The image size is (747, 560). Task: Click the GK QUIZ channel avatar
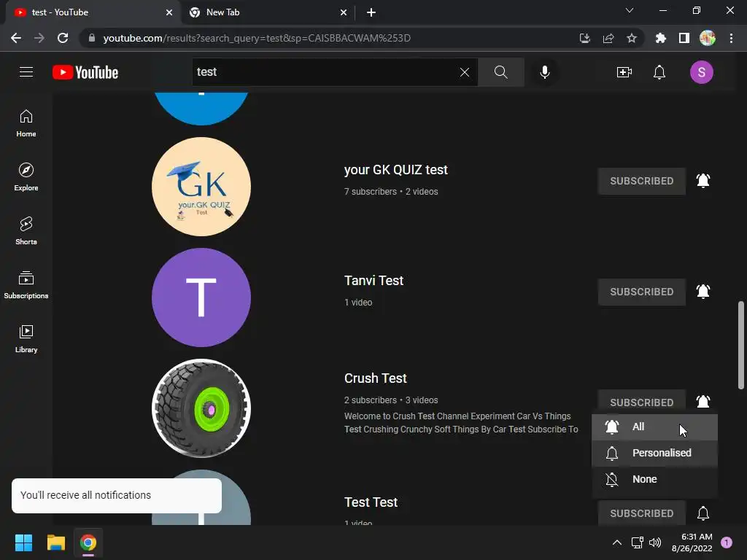(x=201, y=187)
